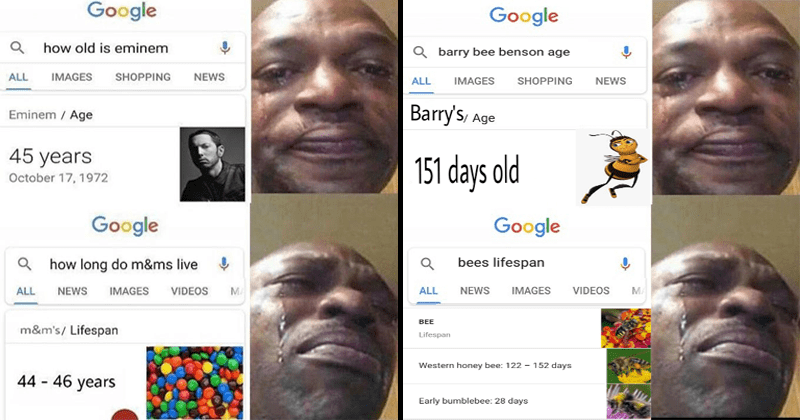The width and height of the screenshot is (800, 420).
Task: Click the 'how old is eminem' search field
Action: click(x=122, y=48)
